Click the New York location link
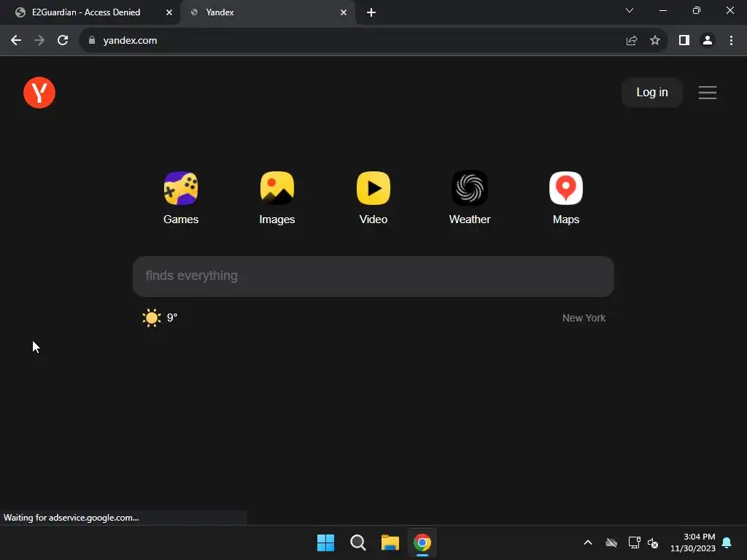This screenshot has width=747, height=560. (584, 318)
